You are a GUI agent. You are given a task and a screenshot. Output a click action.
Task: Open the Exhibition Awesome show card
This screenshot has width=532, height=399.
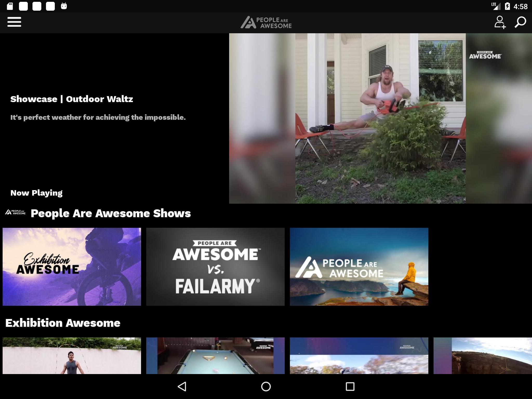click(72, 267)
